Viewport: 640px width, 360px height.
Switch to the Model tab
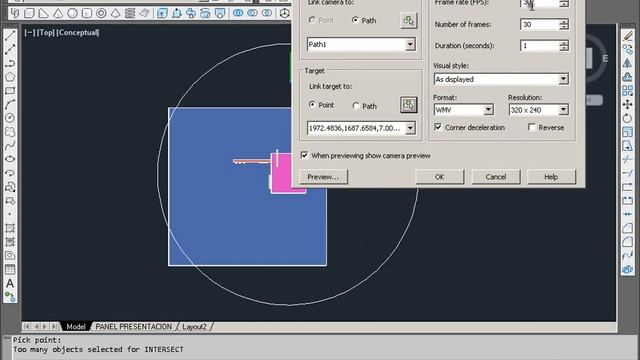[76, 327]
